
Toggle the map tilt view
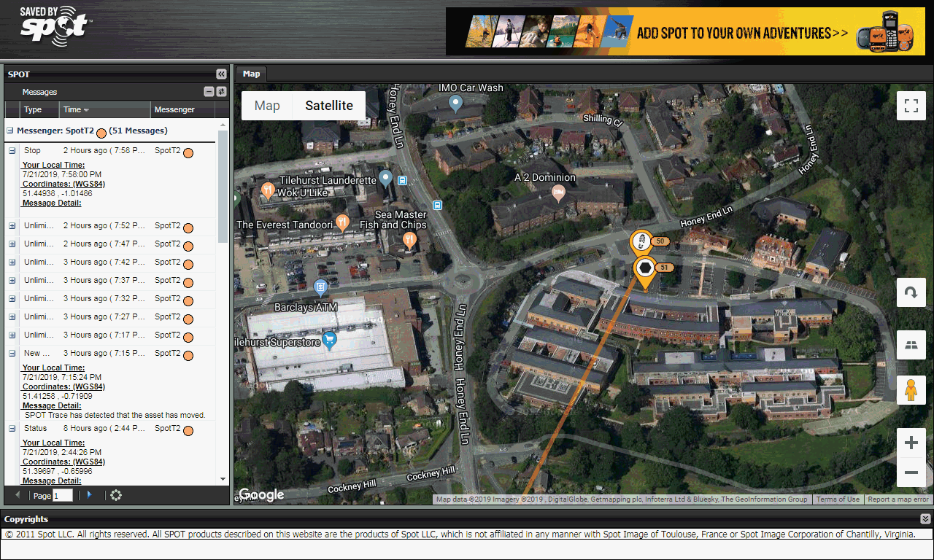tap(911, 345)
